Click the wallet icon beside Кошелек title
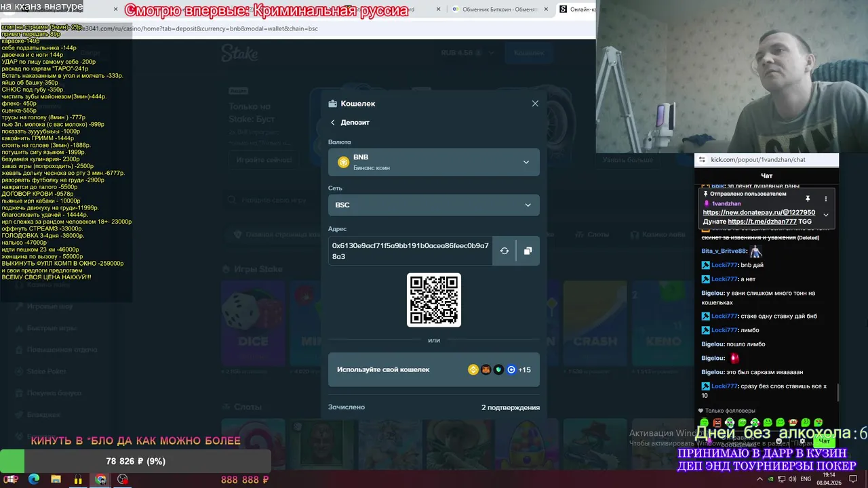 point(332,104)
